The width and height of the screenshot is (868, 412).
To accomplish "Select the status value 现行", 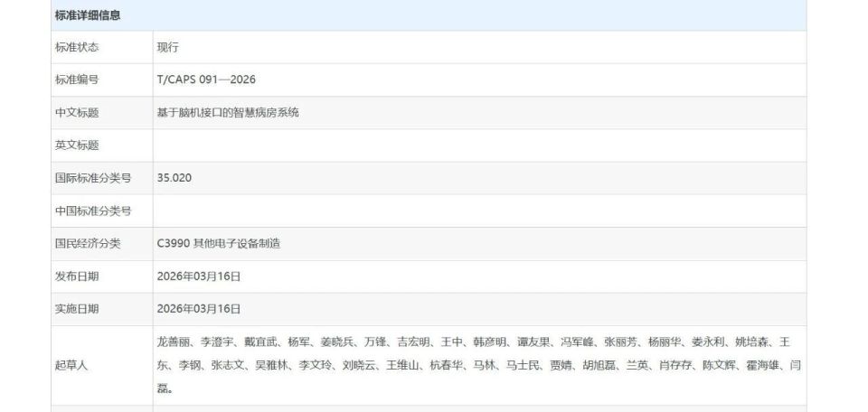I will click(x=168, y=48).
